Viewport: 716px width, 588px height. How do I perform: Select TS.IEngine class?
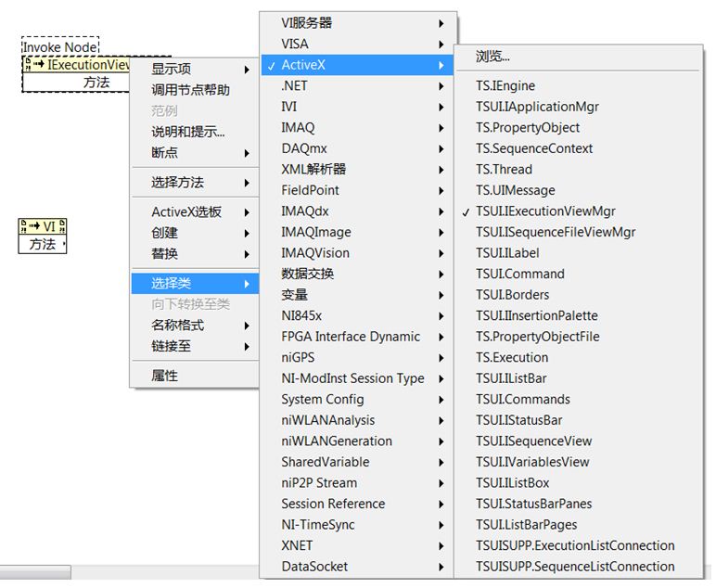pyautogui.click(x=505, y=86)
